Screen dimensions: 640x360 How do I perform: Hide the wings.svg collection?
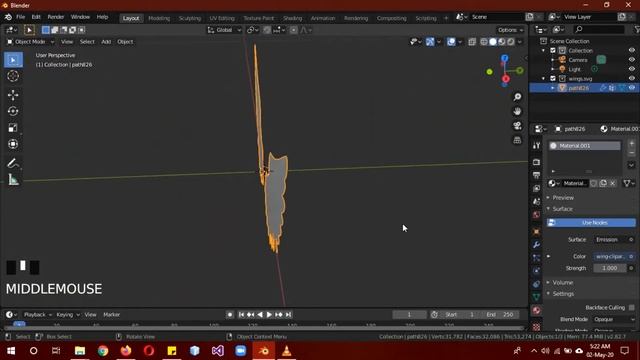click(x=632, y=78)
